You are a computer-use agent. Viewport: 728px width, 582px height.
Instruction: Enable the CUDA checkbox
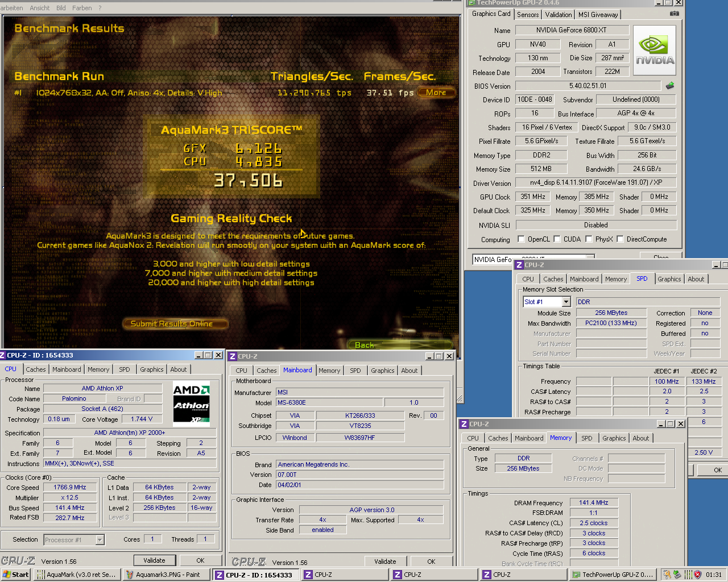(557, 239)
